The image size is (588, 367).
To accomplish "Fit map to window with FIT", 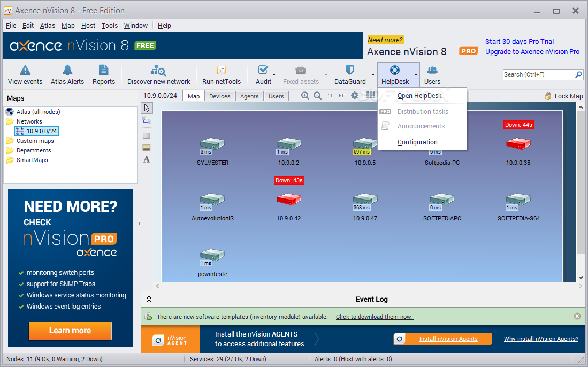I will (x=342, y=96).
